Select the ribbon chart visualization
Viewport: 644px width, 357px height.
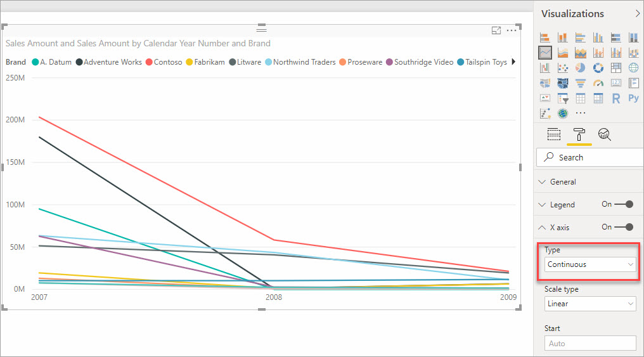633,53
